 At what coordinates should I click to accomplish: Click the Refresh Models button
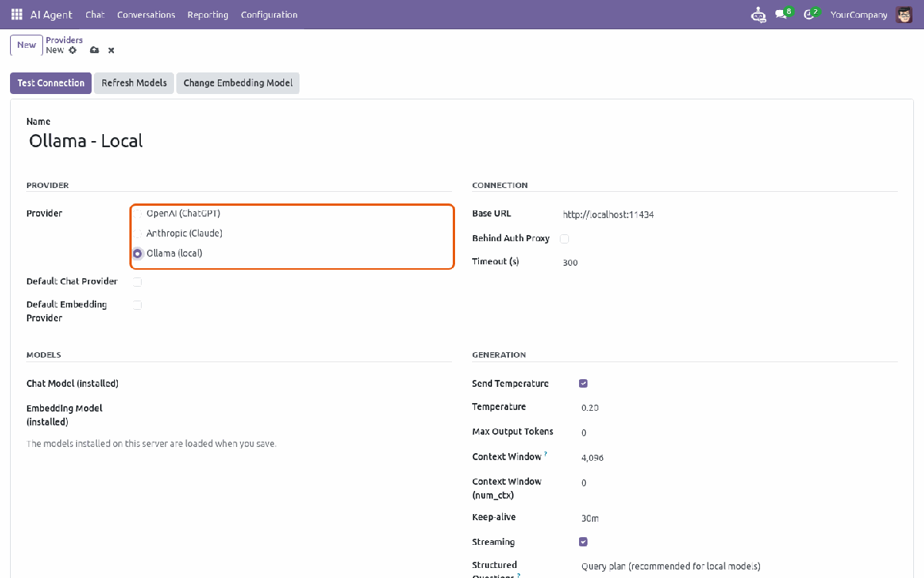134,83
